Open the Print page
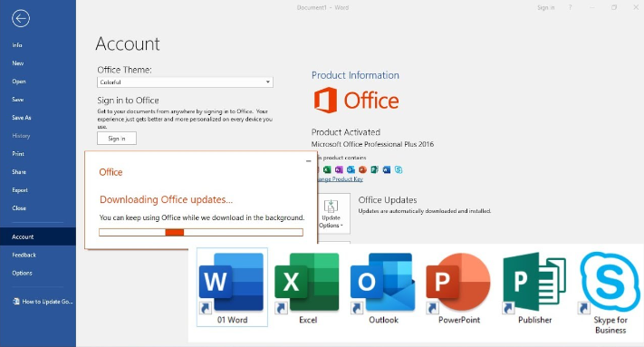Viewport: 644px width, 347px height. pyautogui.click(x=18, y=154)
